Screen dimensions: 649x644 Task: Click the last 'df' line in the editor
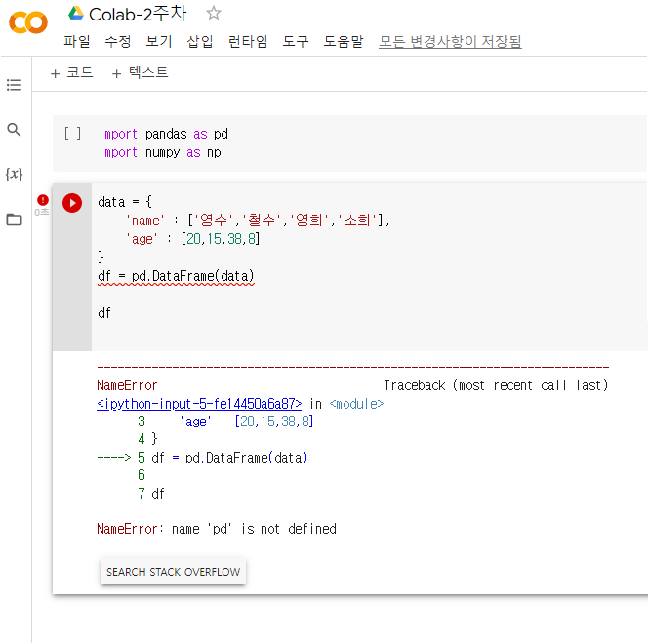(x=104, y=313)
